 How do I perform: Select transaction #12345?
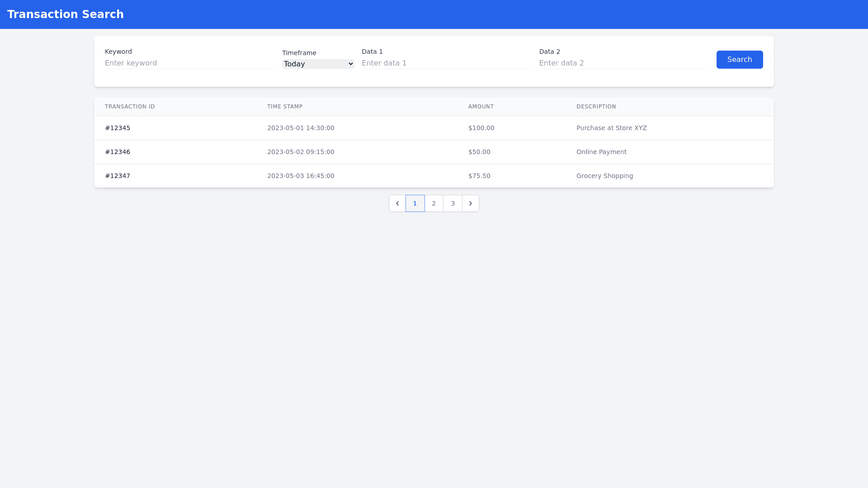[x=118, y=128]
